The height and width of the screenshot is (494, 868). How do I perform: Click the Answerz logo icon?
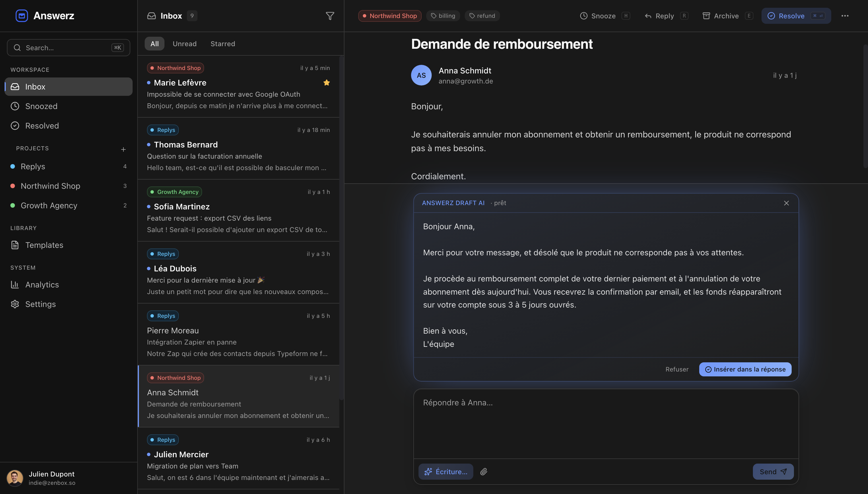(x=22, y=15)
